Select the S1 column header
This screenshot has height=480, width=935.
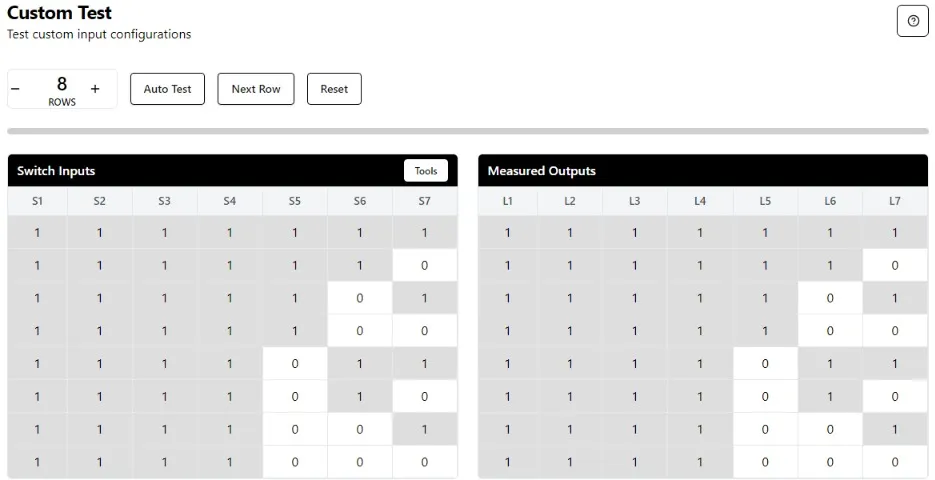pos(37,201)
